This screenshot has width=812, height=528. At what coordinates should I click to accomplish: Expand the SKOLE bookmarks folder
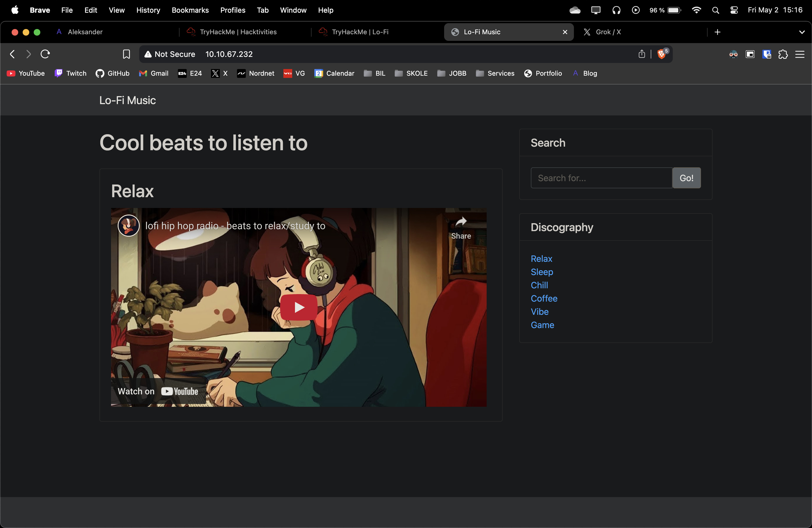pyautogui.click(x=411, y=73)
